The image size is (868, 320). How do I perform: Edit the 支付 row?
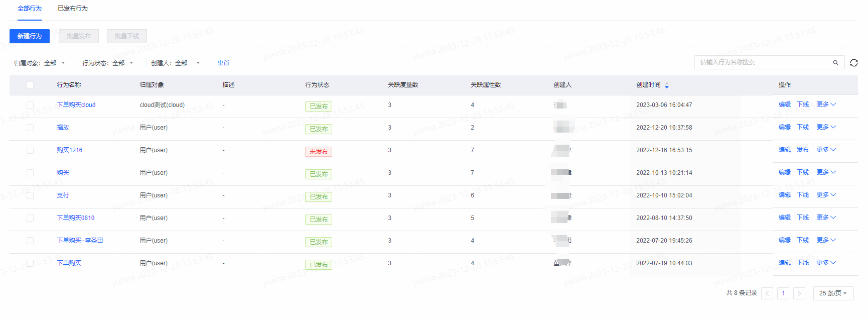pyautogui.click(x=785, y=195)
